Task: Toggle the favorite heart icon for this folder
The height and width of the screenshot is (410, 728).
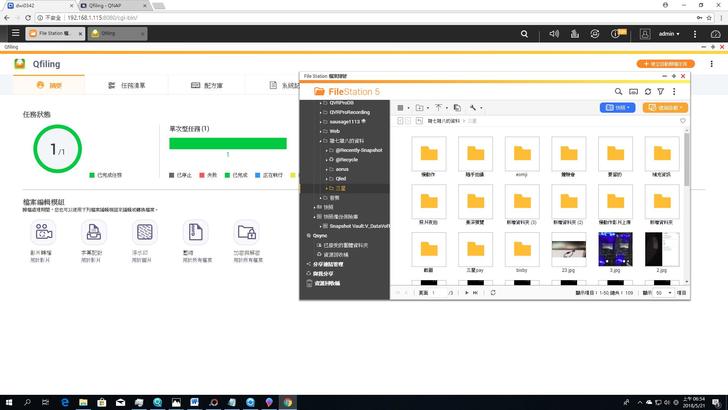Action: tap(683, 120)
